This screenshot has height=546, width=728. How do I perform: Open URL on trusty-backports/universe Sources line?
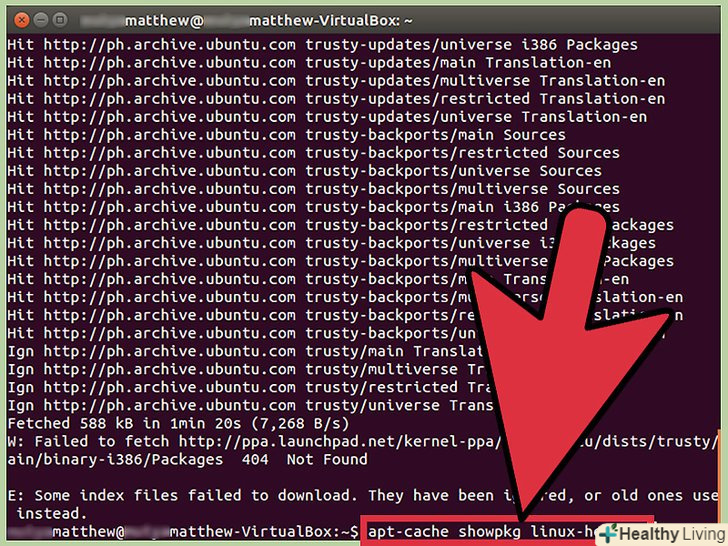click(169, 171)
